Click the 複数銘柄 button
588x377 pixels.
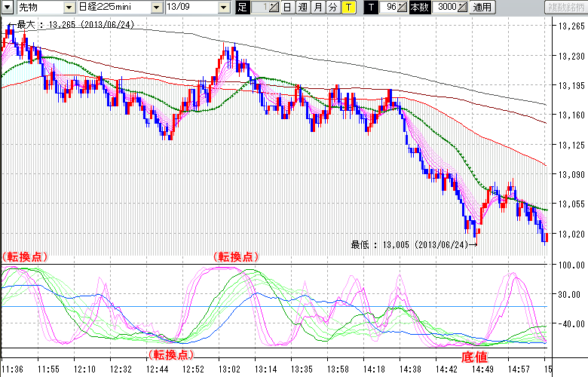pos(566,8)
